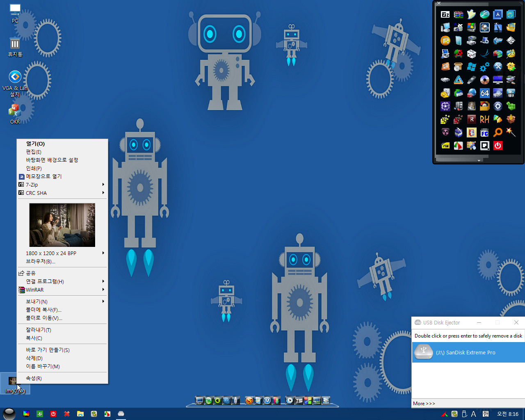
Task: Open the dark red R icon
Action: [472, 119]
